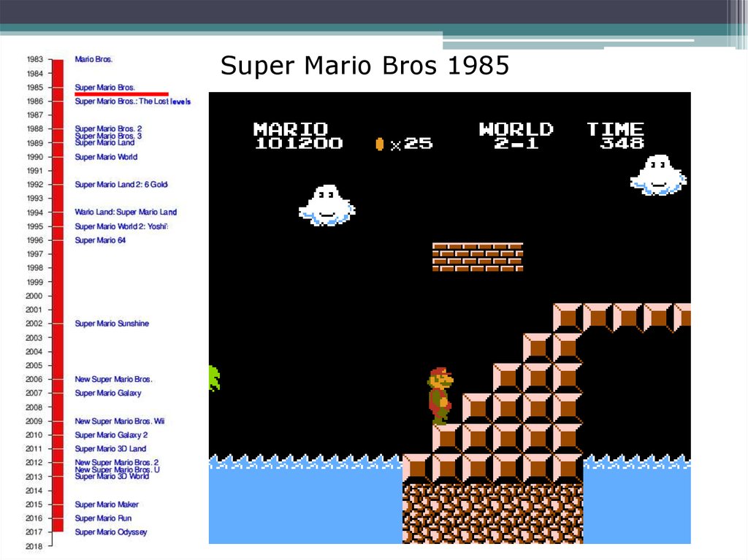The width and height of the screenshot is (748, 560).
Task: Click the New Super Mario Bros. Wii label
Action: [120, 421]
